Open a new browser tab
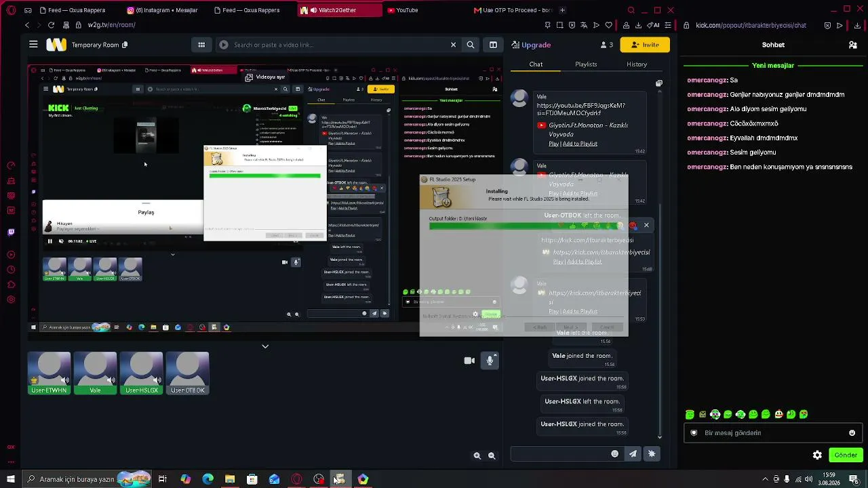The width and height of the screenshot is (868, 488). tap(562, 10)
